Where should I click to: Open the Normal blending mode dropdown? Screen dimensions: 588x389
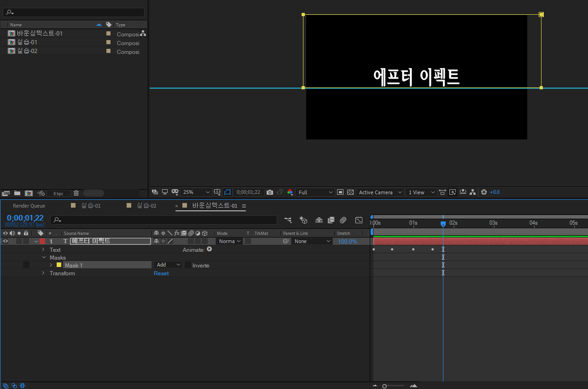coord(229,241)
